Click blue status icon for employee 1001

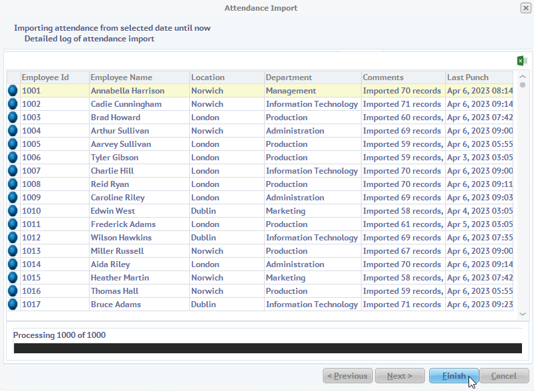(x=13, y=91)
